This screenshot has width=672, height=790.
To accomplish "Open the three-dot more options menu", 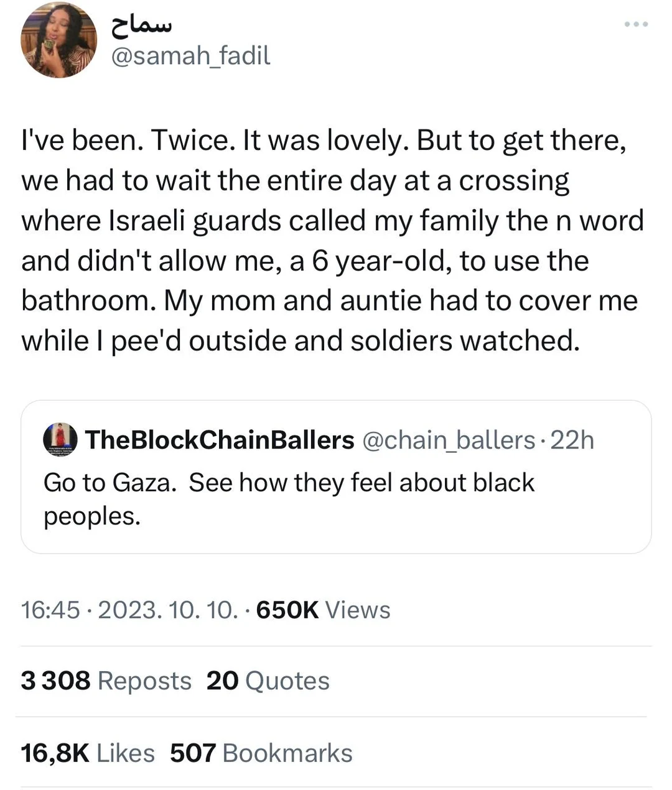I will coord(636,24).
